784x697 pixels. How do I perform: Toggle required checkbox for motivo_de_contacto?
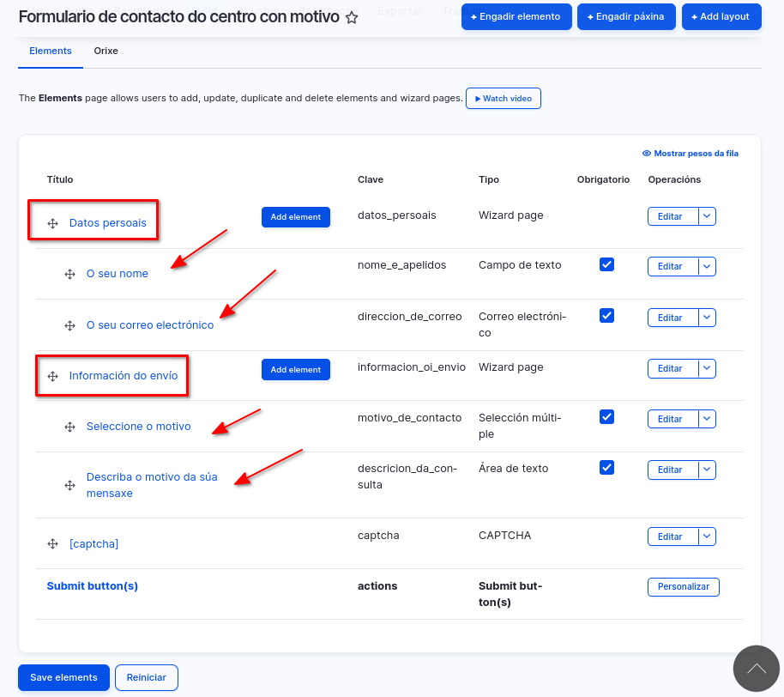click(606, 416)
